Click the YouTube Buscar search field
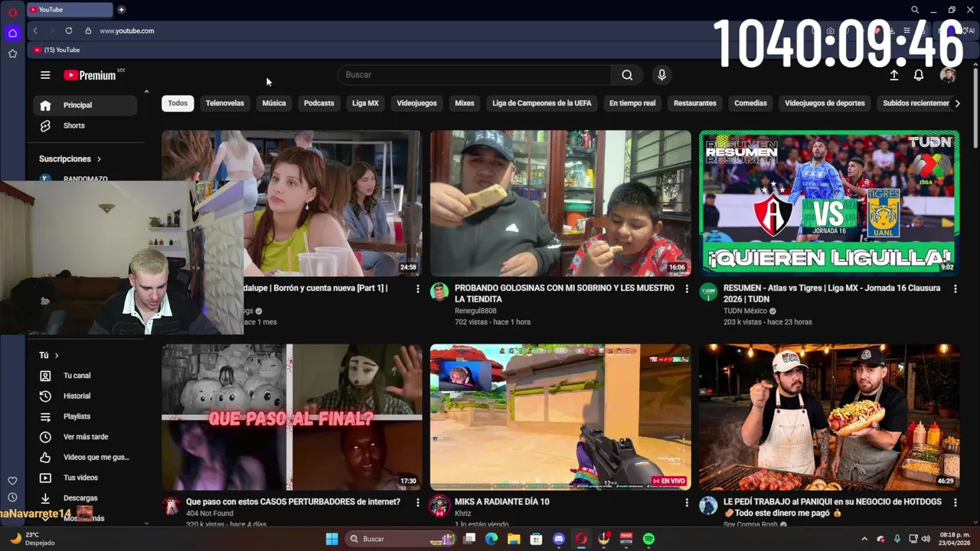This screenshot has width=980, height=551. point(474,75)
